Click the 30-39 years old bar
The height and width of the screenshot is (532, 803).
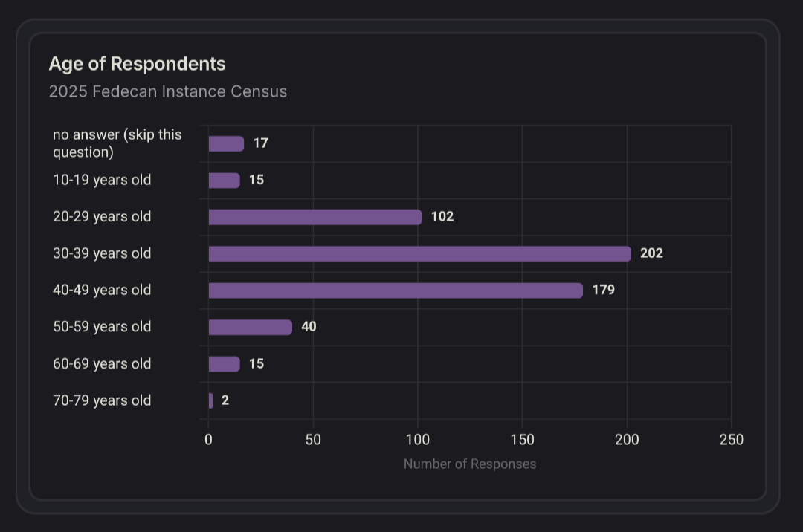(x=419, y=254)
